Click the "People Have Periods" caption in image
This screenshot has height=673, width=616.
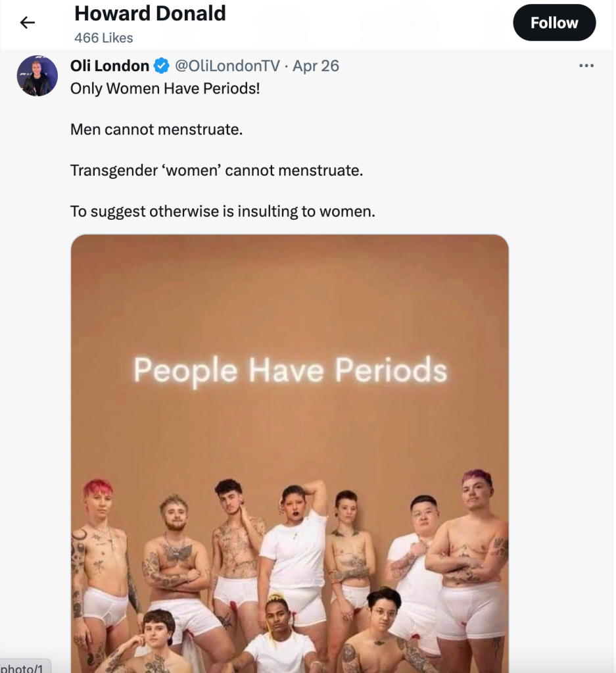(290, 370)
